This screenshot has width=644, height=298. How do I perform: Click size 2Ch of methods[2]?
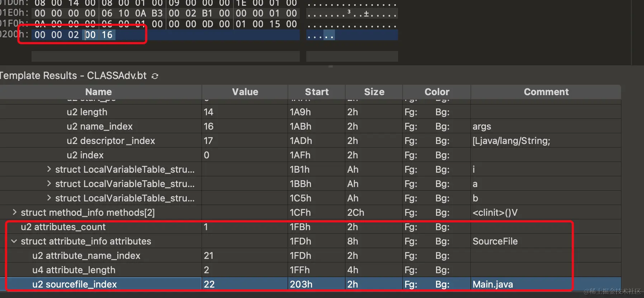coord(356,213)
